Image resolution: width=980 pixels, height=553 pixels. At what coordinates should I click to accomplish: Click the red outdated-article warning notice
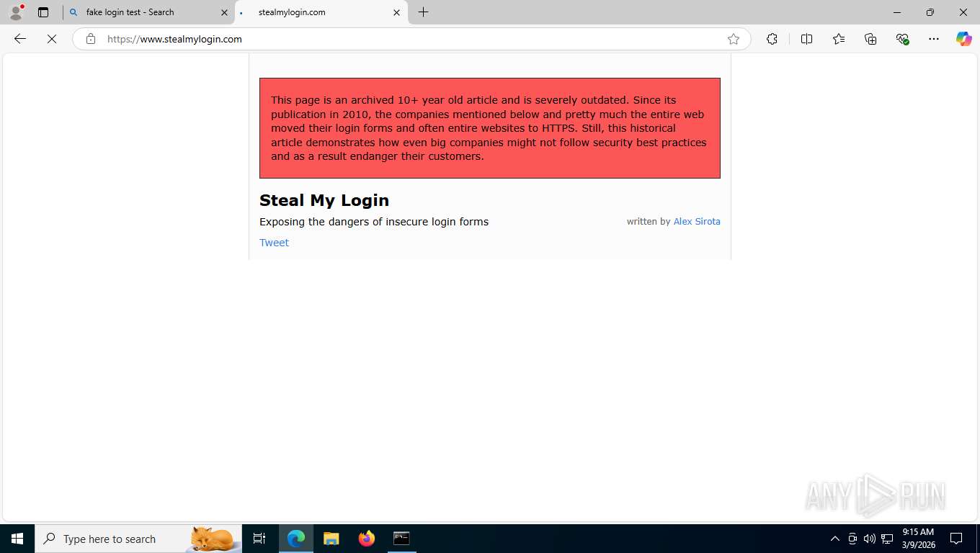[490, 128]
